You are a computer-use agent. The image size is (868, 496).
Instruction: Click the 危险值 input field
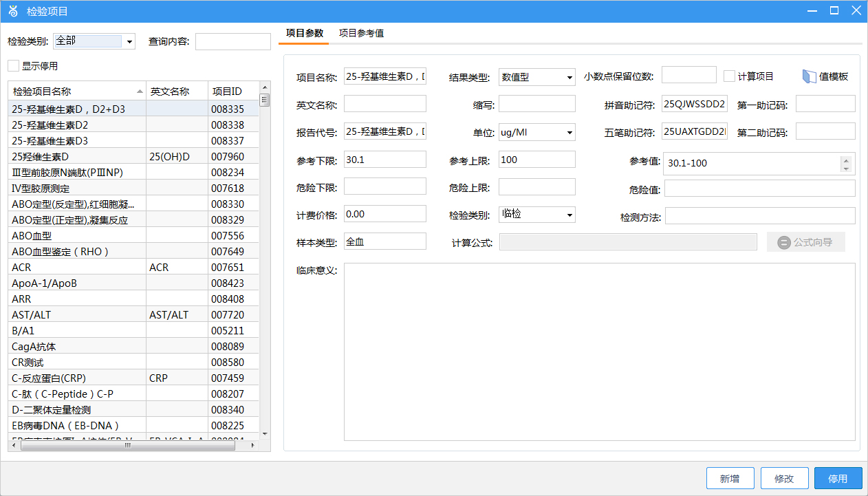click(760, 188)
